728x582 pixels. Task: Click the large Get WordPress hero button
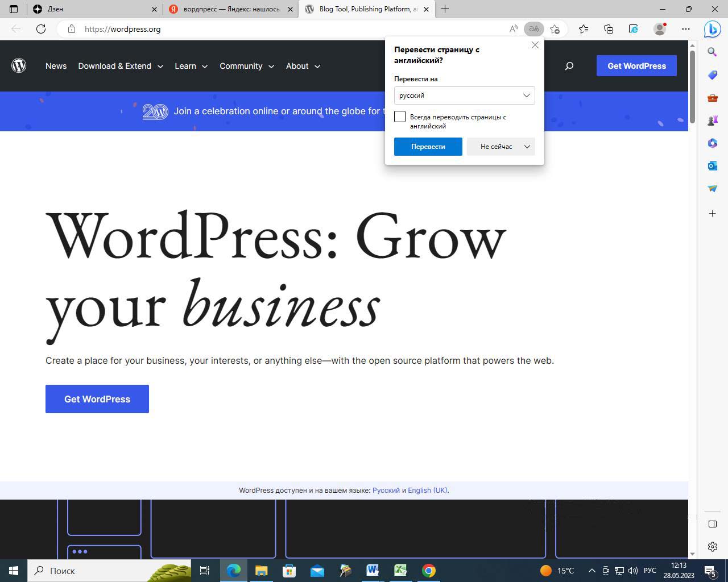coord(97,399)
